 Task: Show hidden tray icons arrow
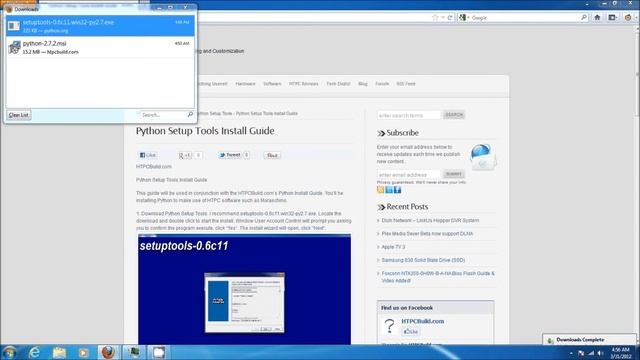click(571, 353)
